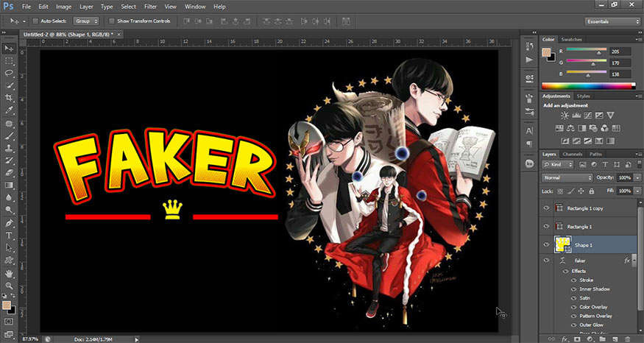This screenshot has width=644, height=343.
Task: Toggle the Stroke effect visibility
Action: [x=574, y=280]
